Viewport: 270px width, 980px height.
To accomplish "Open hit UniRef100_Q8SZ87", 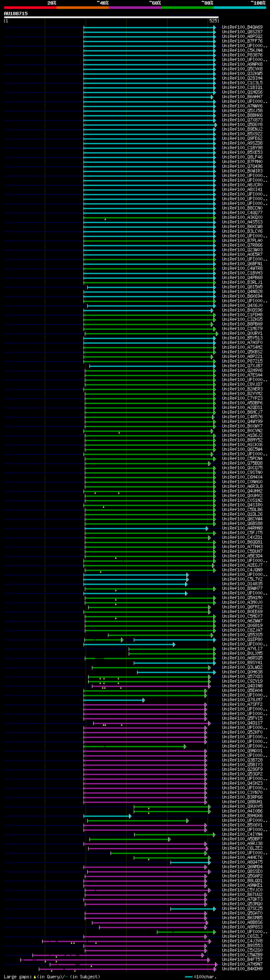I will point(242,32).
